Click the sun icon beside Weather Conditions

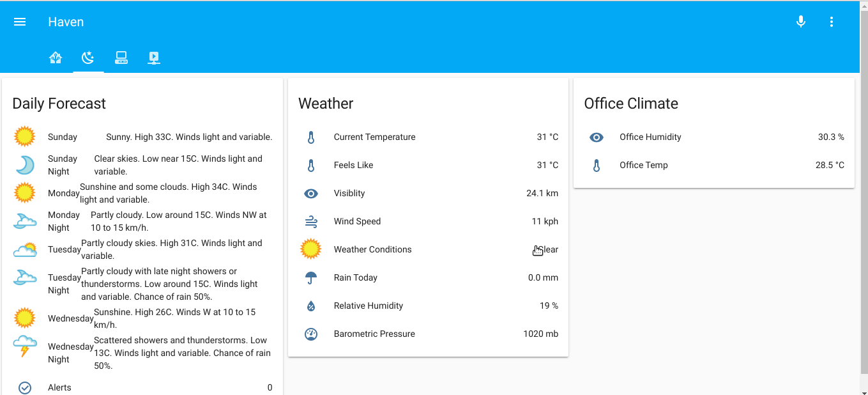311,249
